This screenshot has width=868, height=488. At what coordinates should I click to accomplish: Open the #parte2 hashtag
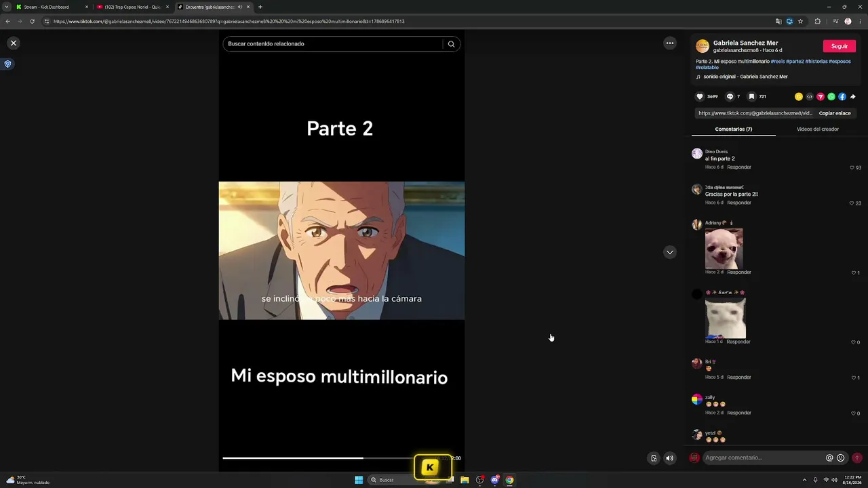pos(795,62)
